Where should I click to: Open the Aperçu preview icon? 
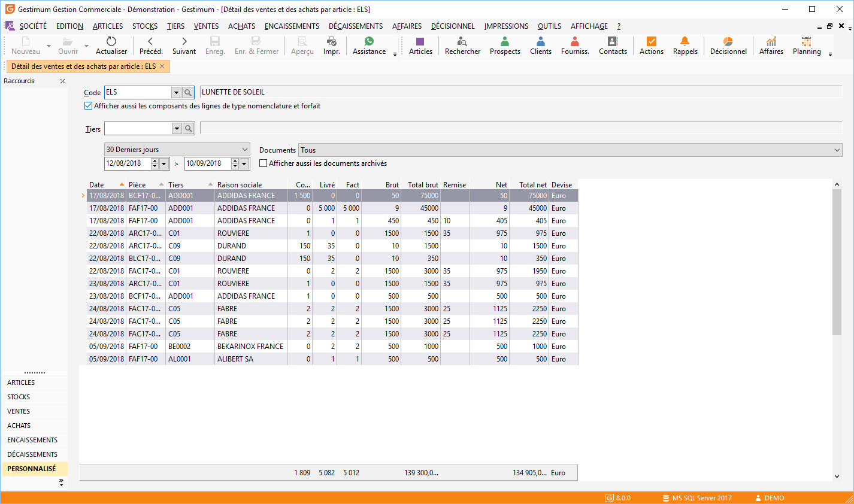302,41
